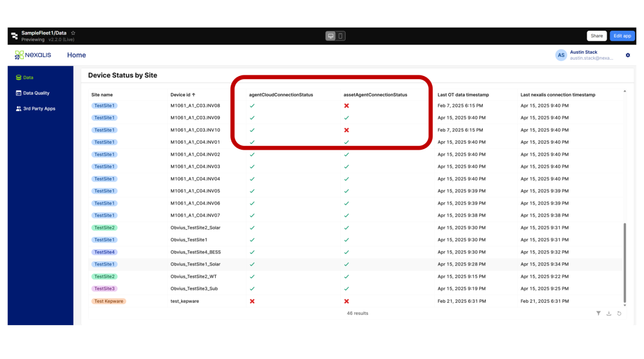Viewport: 644px width, 359px height.
Task: Select device Obvius_TestSite2_WT
Action: pyautogui.click(x=193, y=276)
